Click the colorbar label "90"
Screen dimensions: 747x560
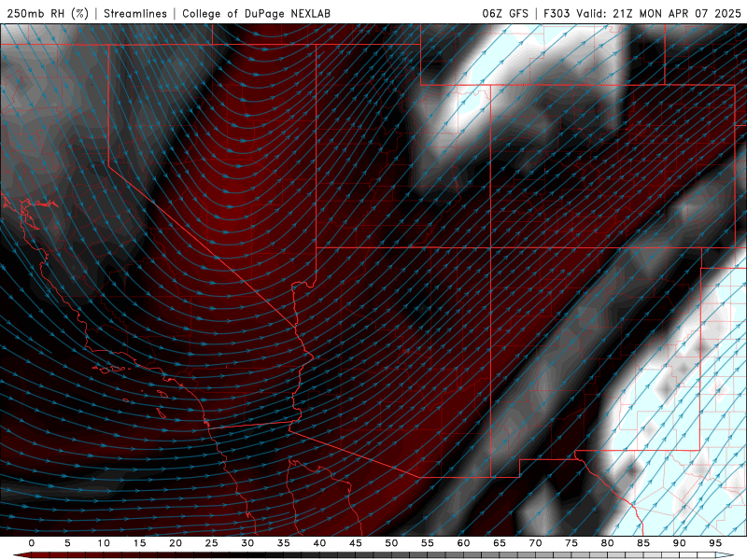(x=680, y=543)
